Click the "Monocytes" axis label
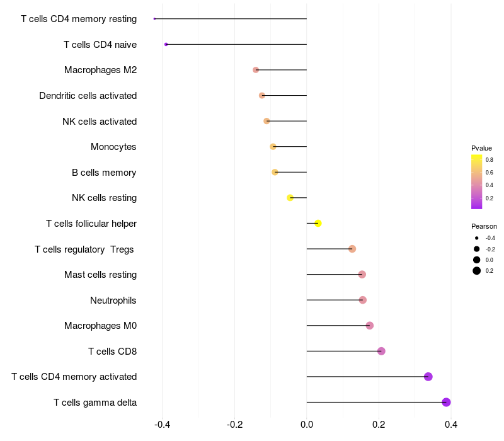The width and height of the screenshot is (504, 441). [113, 147]
